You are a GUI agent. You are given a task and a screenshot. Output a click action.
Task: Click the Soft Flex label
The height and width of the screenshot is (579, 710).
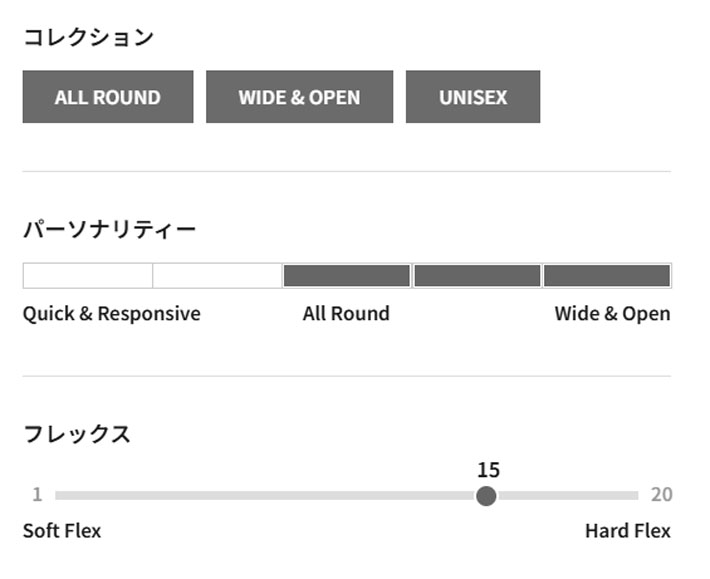[62, 531]
